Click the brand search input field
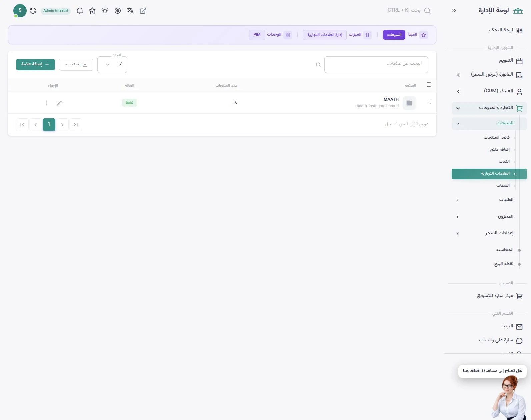The width and height of the screenshot is (531, 420). (376, 65)
